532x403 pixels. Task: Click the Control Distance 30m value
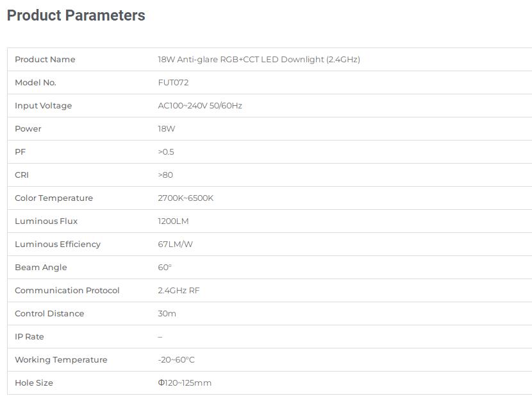point(167,314)
